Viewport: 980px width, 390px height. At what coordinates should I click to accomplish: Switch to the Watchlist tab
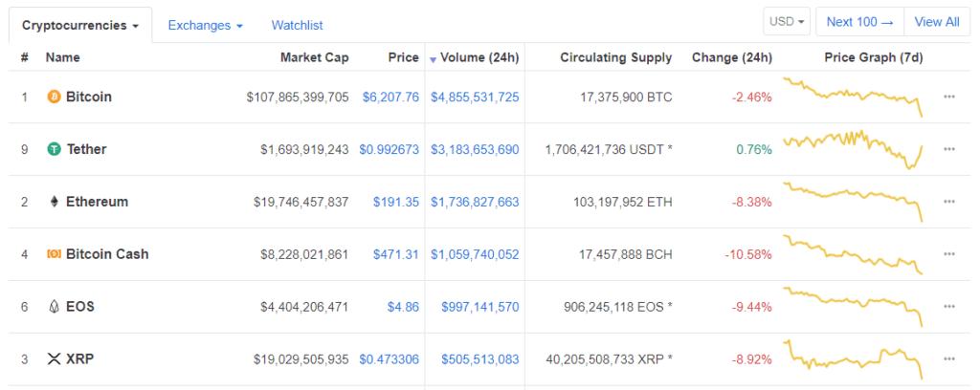(297, 24)
